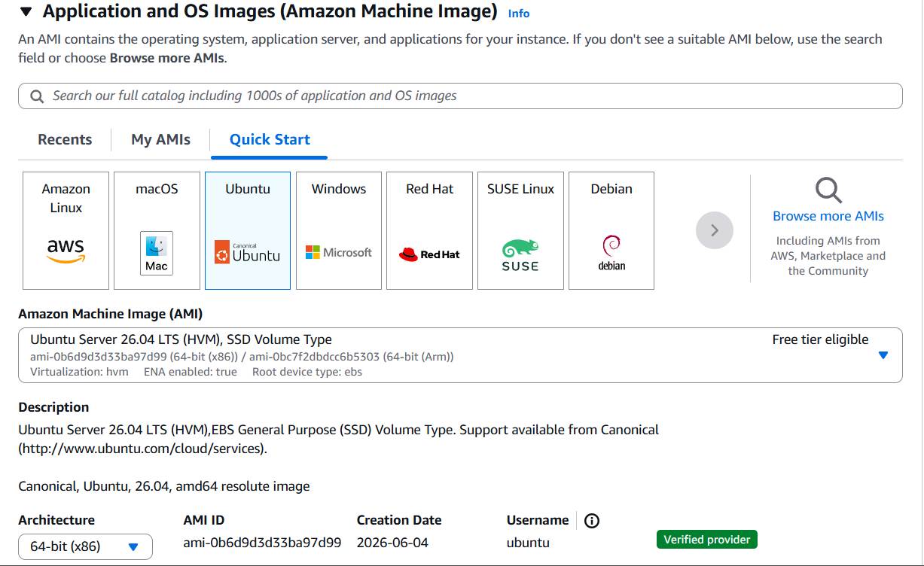Select the Quick Start tab
This screenshot has height=566, width=924.
(270, 139)
